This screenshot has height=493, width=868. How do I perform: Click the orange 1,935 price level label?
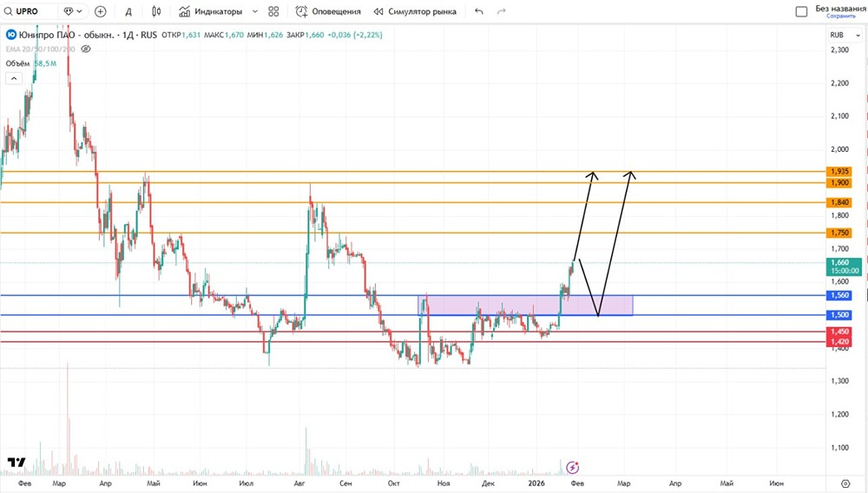coord(839,172)
